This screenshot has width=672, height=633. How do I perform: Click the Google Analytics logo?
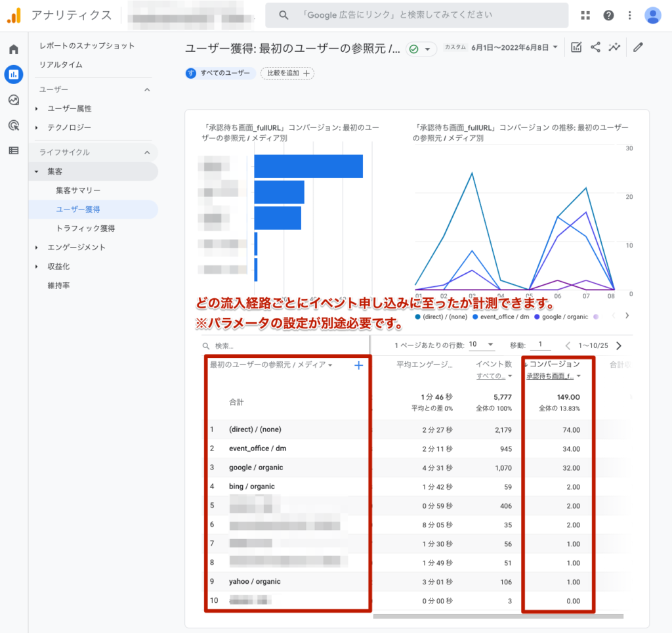click(14, 16)
